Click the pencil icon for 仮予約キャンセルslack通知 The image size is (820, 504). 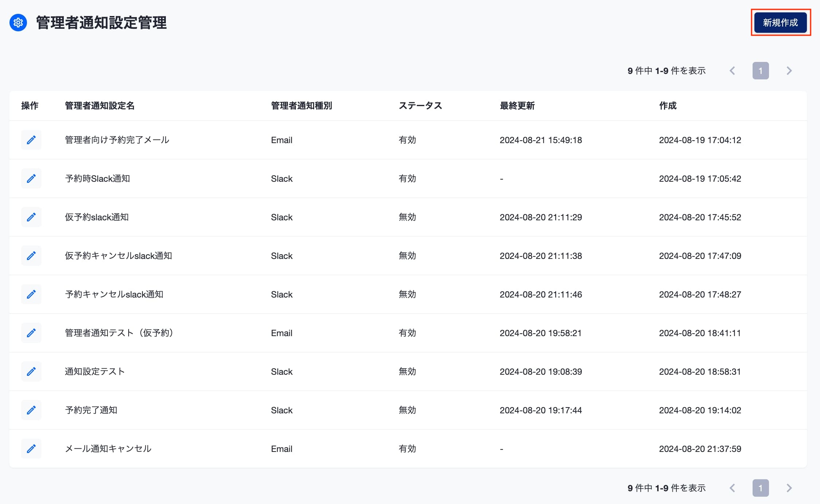(x=31, y=256)
